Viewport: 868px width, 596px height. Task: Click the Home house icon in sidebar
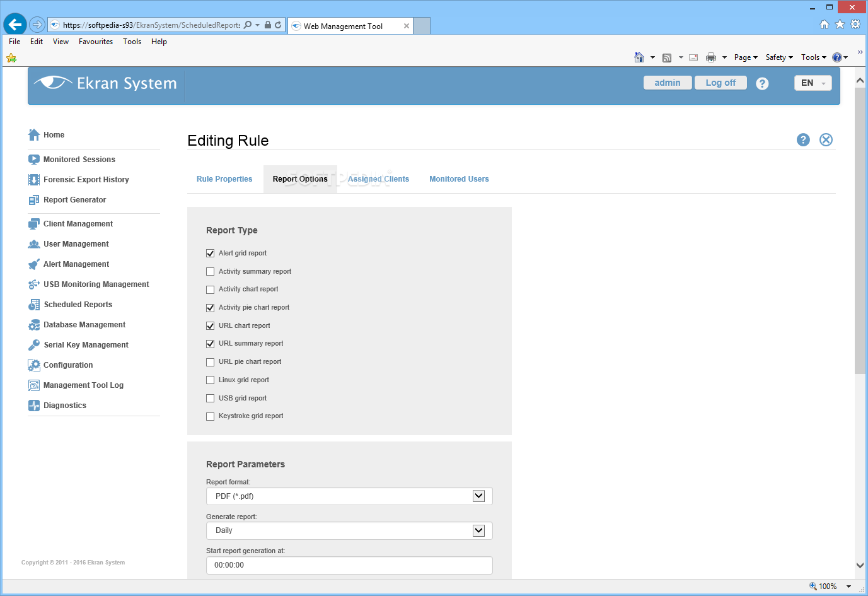pos(34,134)
